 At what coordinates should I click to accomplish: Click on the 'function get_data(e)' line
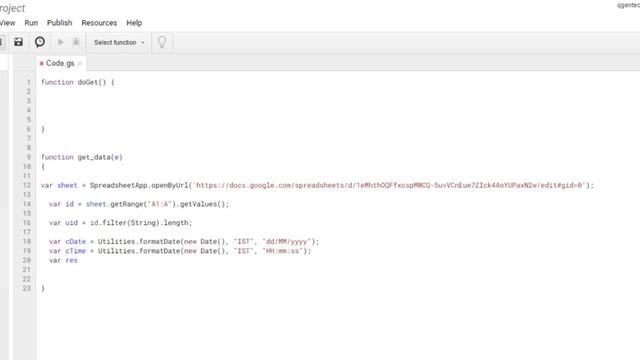tap(82, 157)
